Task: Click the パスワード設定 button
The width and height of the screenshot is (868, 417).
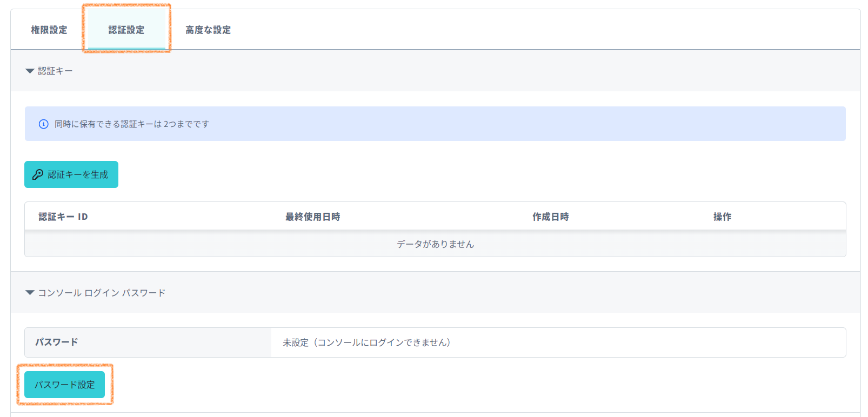Action: 64,385
